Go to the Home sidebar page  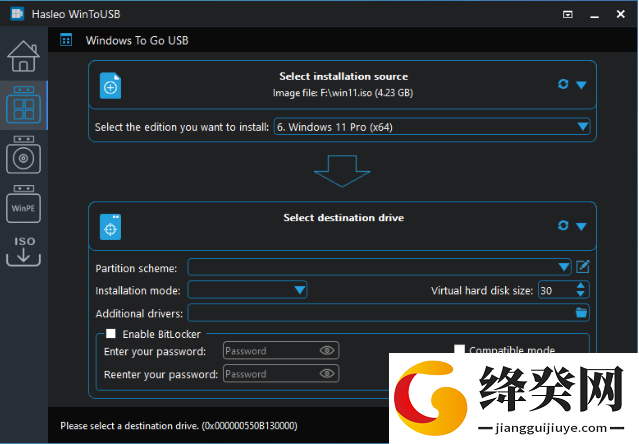[x=23, y=56]
